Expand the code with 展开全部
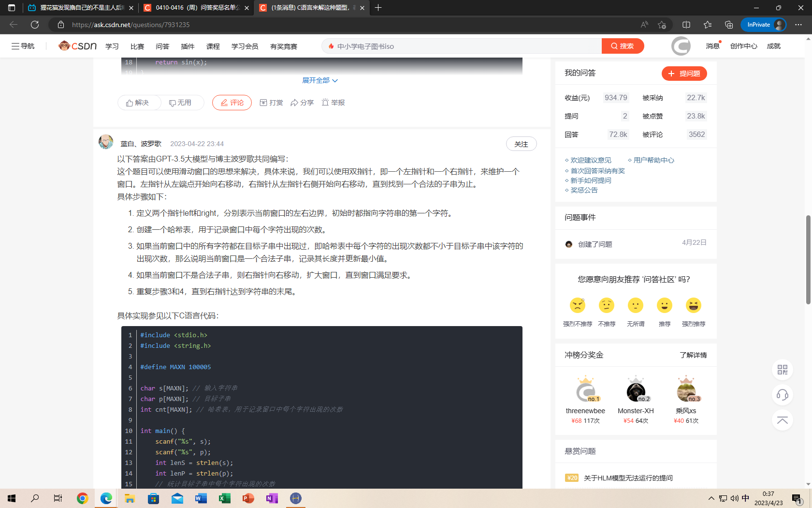This screenshot has height=508, width=812. [320, 80]
